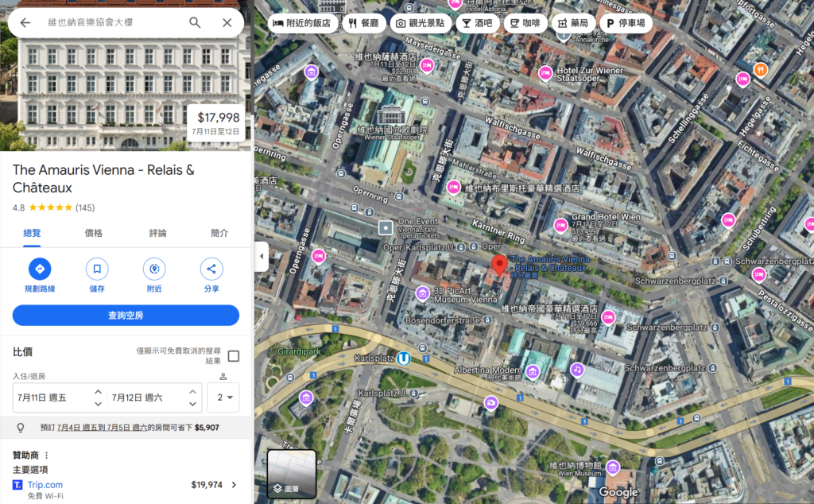Open the Trip.com price offer link
Screen dimensions: 814x504
(x=126, y=485)
